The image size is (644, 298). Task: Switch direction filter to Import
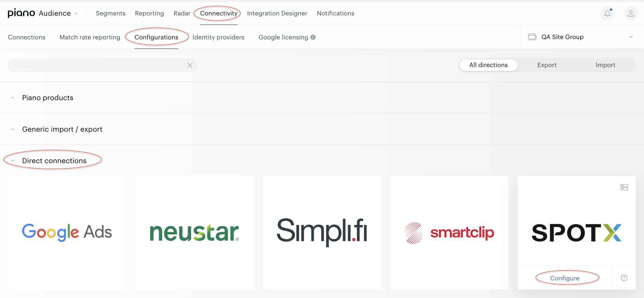click(x=605, y=65)
